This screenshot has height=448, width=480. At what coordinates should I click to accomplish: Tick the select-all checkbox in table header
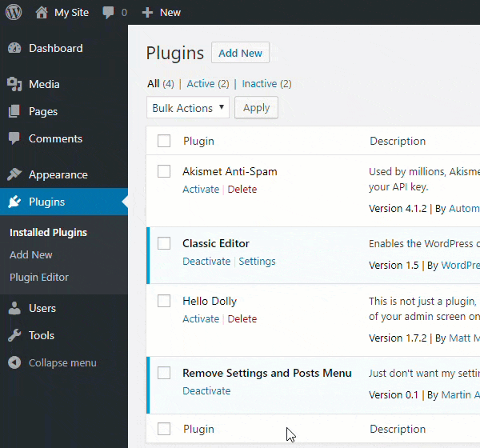164,141
